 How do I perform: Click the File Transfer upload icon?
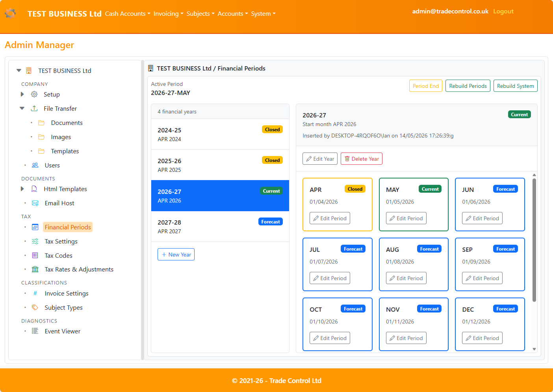point(34,108)
